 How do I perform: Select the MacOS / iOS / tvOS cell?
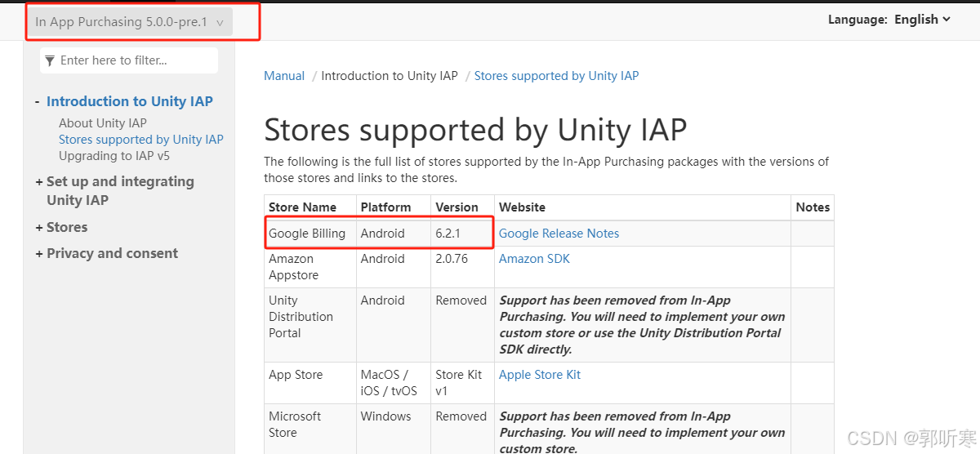tap(394, 383)
